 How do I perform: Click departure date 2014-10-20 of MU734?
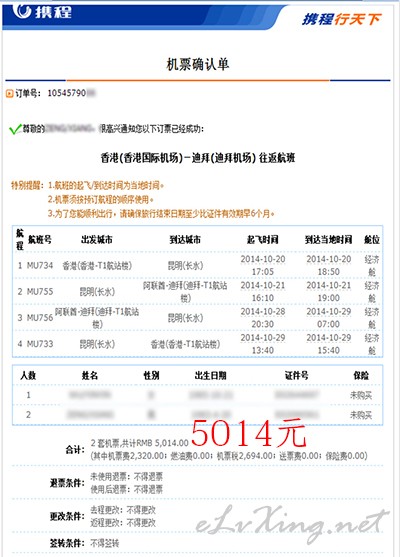pos(263,259)
